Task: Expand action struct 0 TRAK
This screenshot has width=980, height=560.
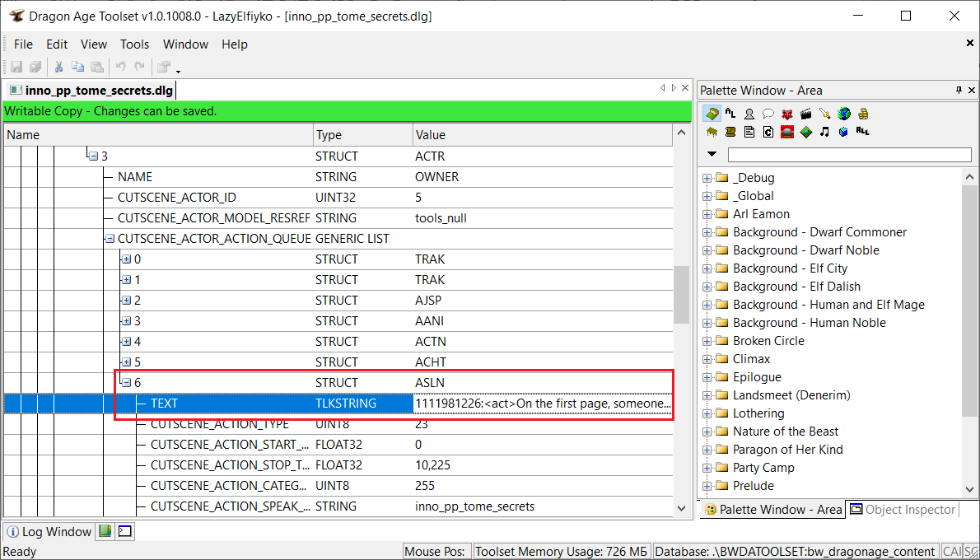Action: point(126,259)
